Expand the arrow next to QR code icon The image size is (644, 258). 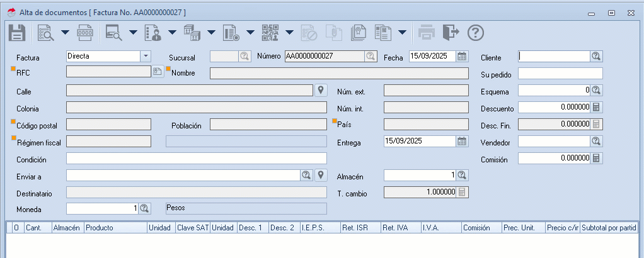[x=289, y=32]
